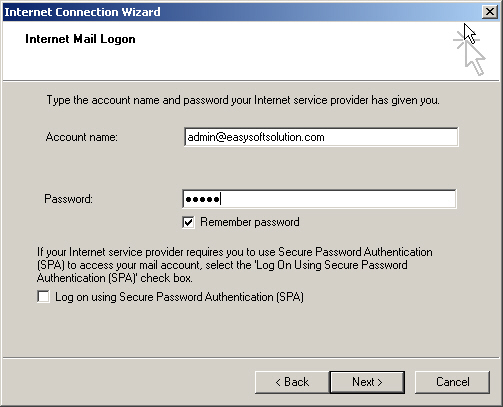Click on the admin@easysoftsolution.com text
The width and height of the screenshot is (503, 407).
click(x=256, y=137)
